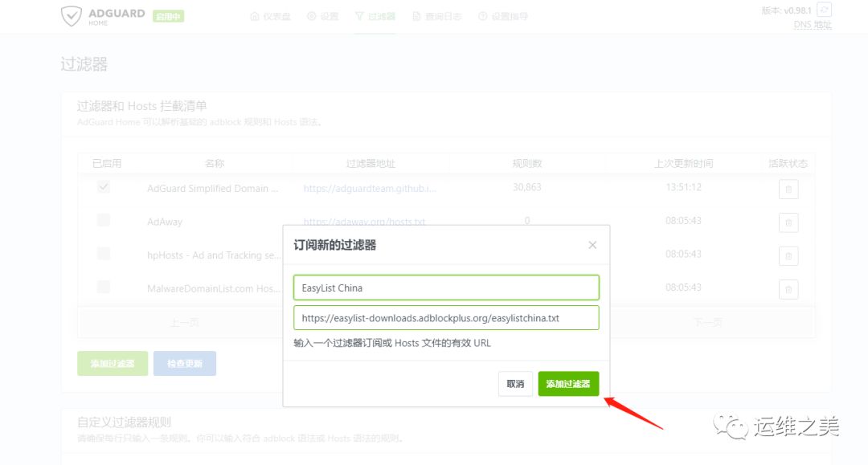
Task: Uncheck the AdGuard Simplified Domain filter checkbox
Action: point(104,187)
